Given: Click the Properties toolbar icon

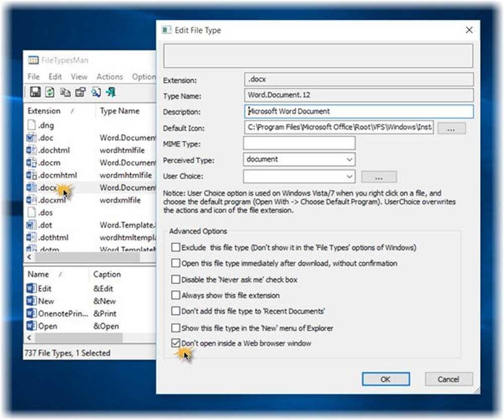Looking at the screenshot, I should 80,92.
